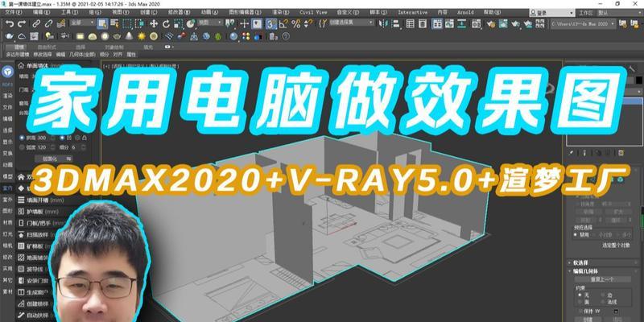This screenshot has width=644, height=322.
Task: Set constraint to 面 radio
Action: click(578, 301)
